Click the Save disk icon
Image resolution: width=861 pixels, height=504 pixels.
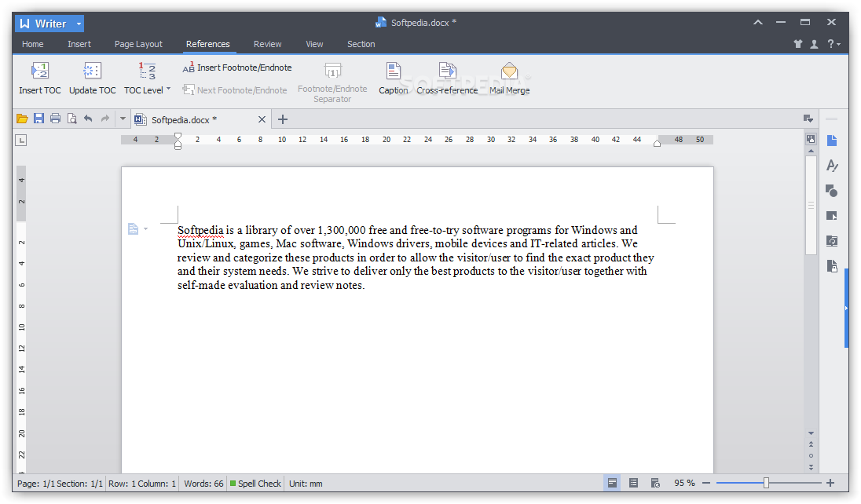tap(38, 119)
